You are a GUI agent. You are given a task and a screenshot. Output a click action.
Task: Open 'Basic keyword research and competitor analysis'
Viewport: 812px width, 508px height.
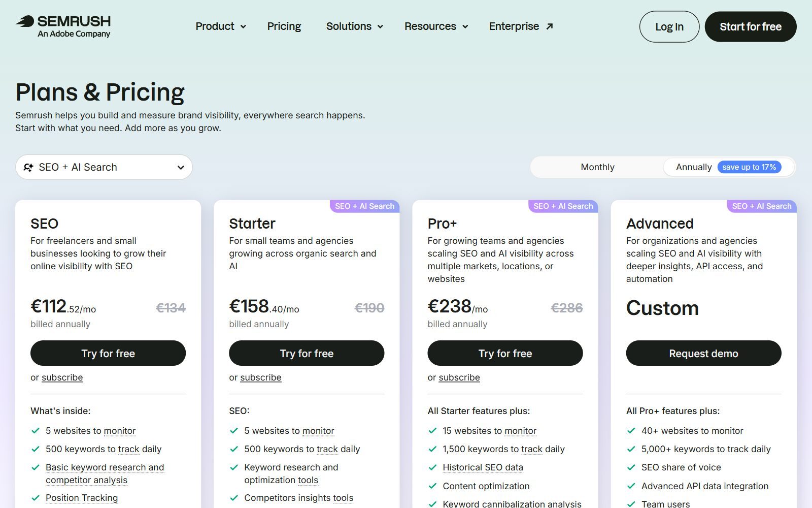point(105,473)
